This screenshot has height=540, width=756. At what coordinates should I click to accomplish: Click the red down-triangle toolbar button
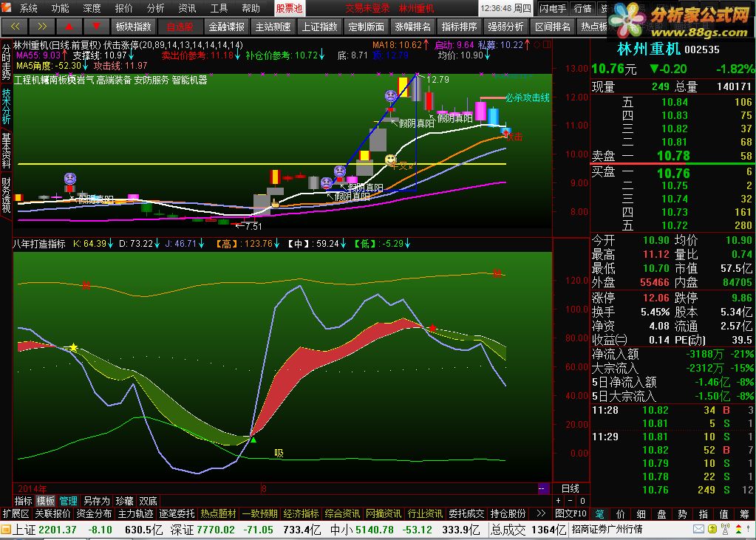pyautogui.click(x=96, y=27)
